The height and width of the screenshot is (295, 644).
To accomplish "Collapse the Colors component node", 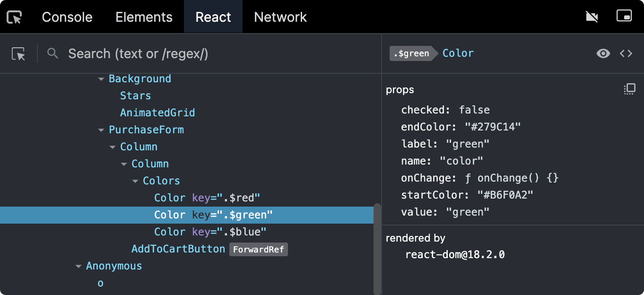I will (135, 181).
